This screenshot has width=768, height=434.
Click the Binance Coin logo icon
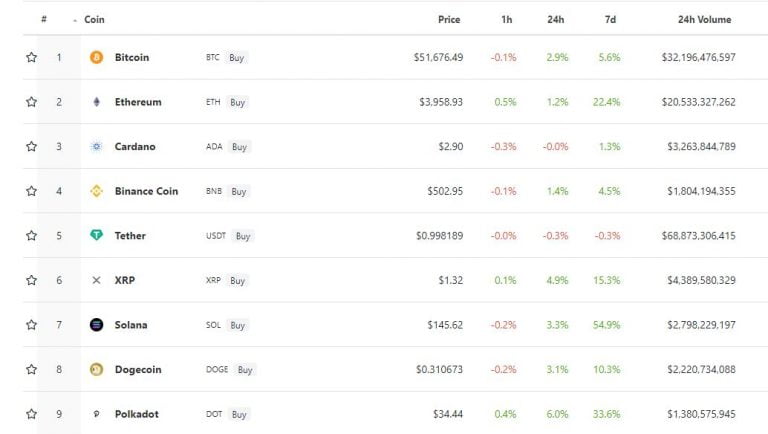[96, 191]
